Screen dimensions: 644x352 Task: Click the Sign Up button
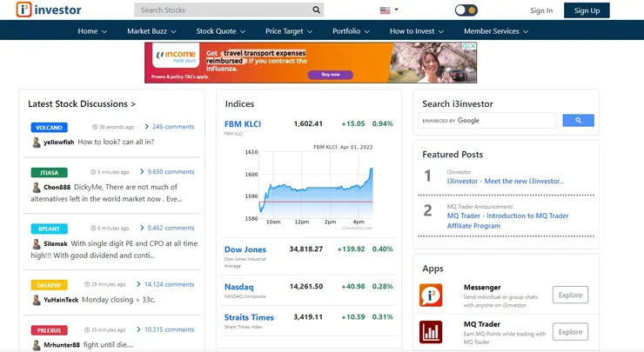tap(587, 10)
